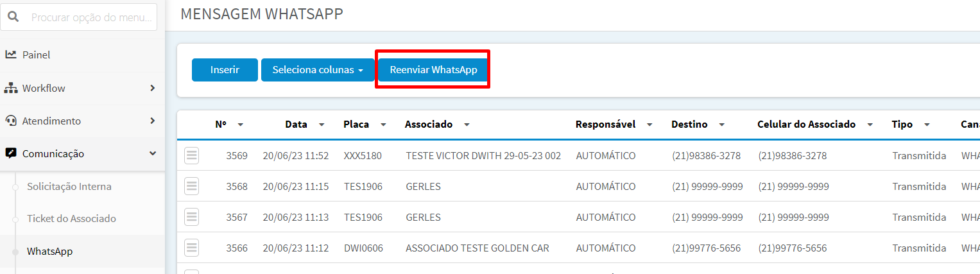Expand the Atendimento menu
Image resolution: width=980 pixels, height=274 pixels.
82,121
